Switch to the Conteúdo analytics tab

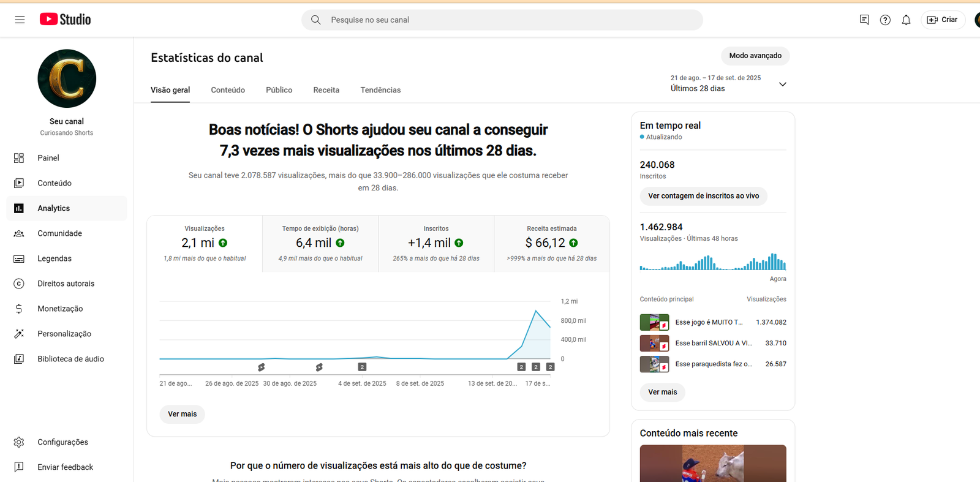[x=228, y=90]
